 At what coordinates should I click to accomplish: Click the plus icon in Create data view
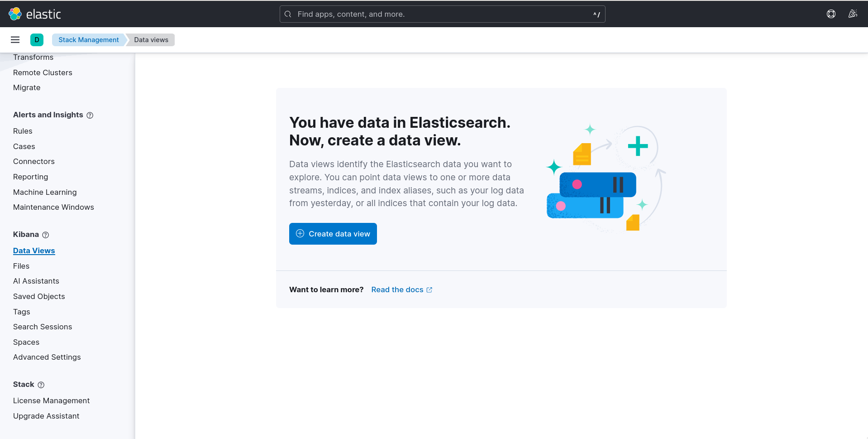point(300,234)
